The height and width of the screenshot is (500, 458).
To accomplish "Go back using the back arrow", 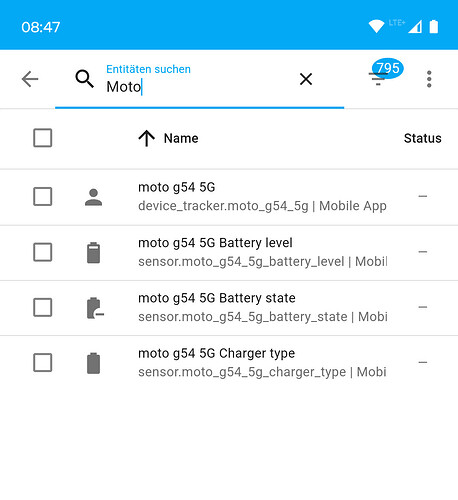I will 30,79.
